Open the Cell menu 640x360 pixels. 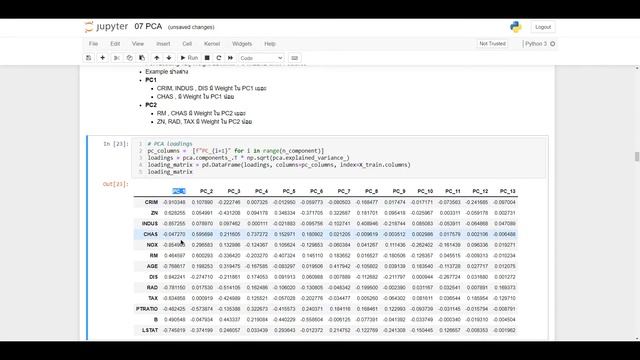[187, 44]
